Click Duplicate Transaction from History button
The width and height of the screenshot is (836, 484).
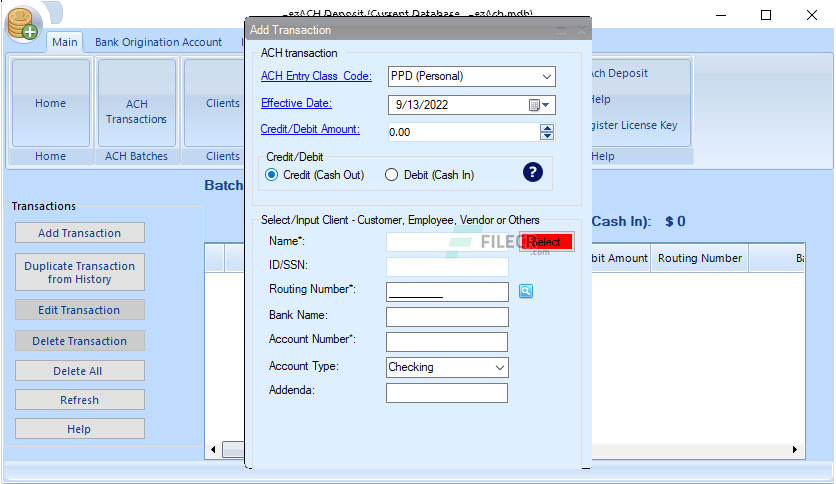(x=79, y=272)
